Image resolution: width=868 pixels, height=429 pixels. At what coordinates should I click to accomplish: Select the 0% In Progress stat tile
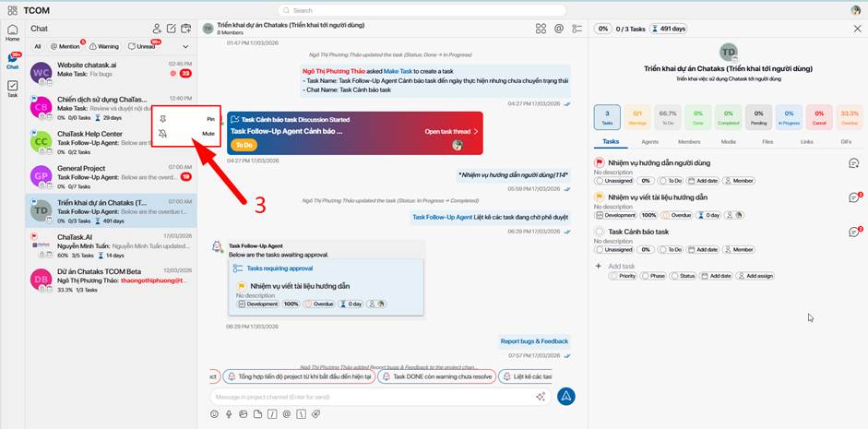click(789, 117)
